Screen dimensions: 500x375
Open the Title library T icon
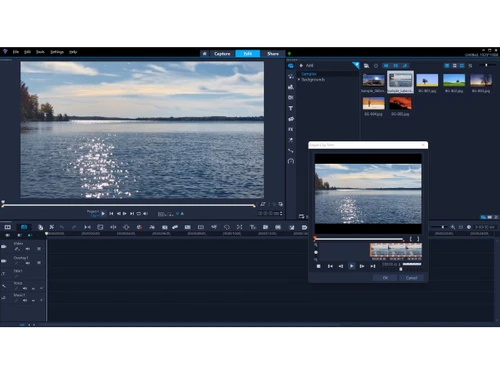coord(291,108)
